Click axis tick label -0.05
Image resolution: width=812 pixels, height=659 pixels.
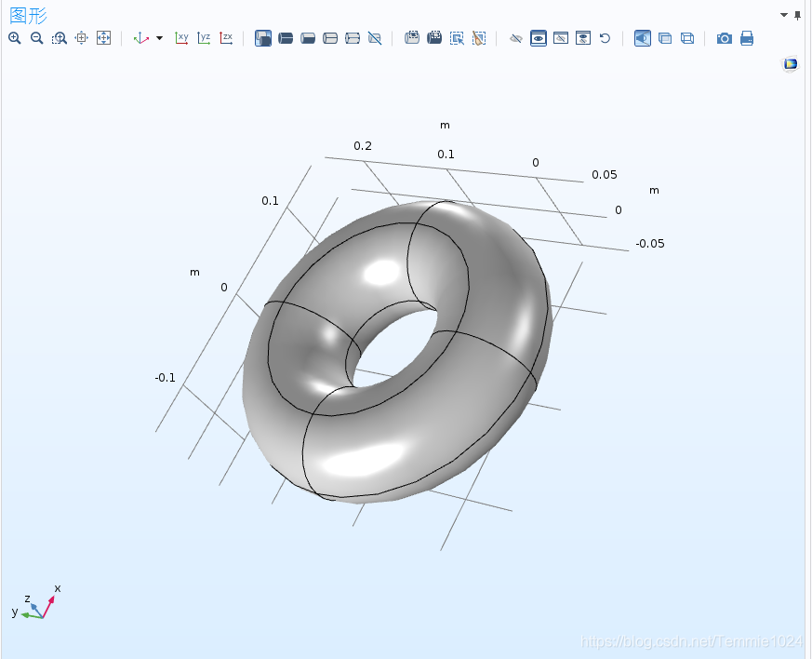pos(650,244)
